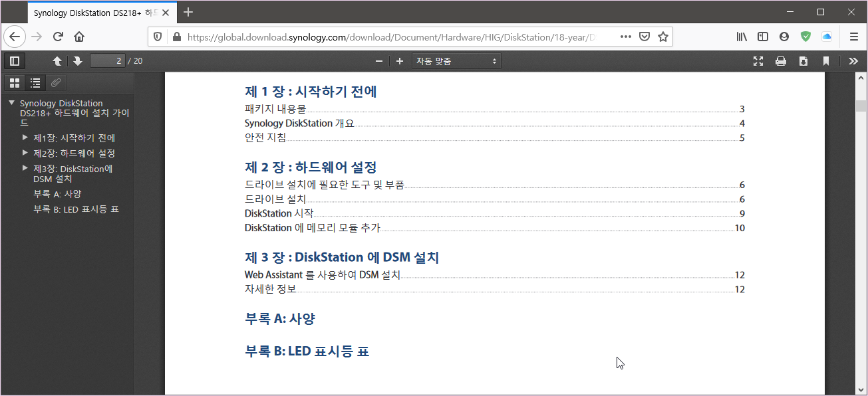Jump to heading 제 2 장 : 하드웨어 설정
The image size is (868, 396).
(311, 167)
